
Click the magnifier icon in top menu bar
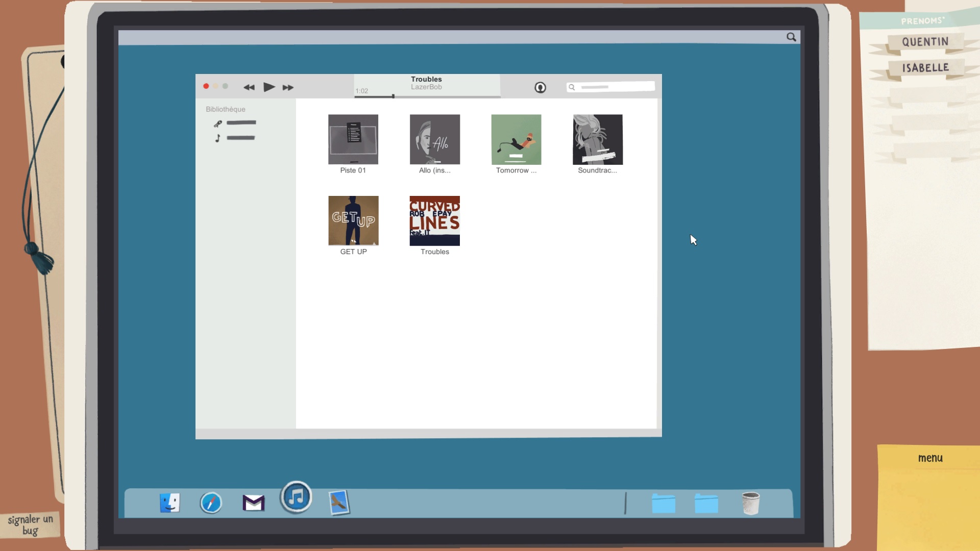point(791,37)
